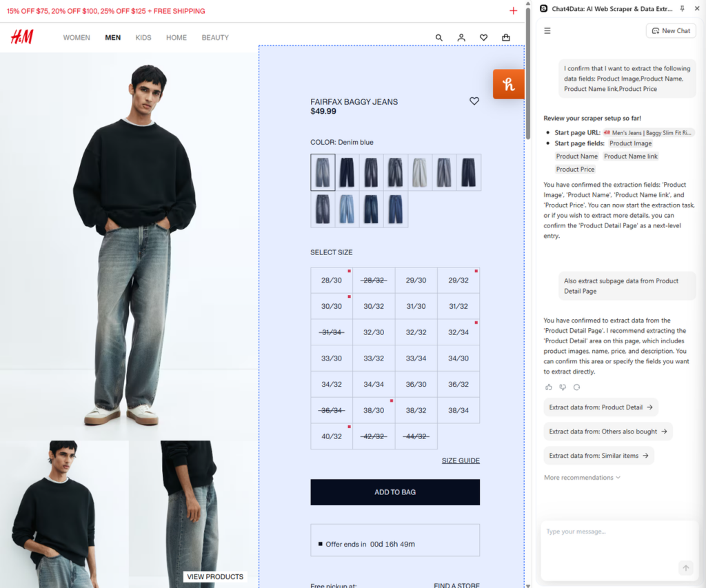
Task: Expand More recommendations
Action: coord(582,478)
